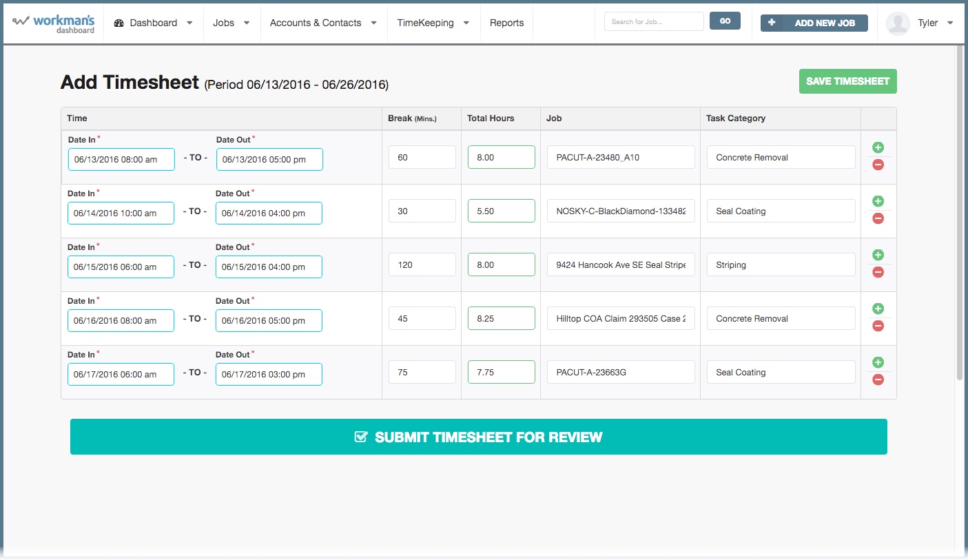Viewport: 968px width, 560px height.
Task: Remove the 06/14/2016 timesheet row
Action: (x=878, y=218)
